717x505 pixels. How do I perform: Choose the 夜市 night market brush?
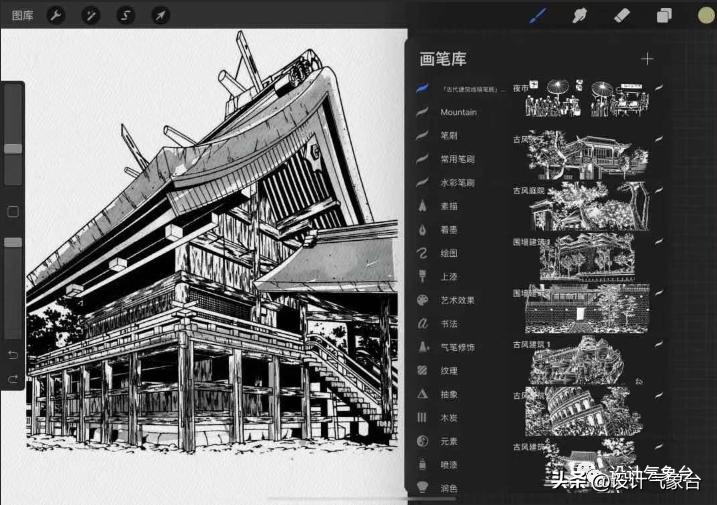click(587, 99)
